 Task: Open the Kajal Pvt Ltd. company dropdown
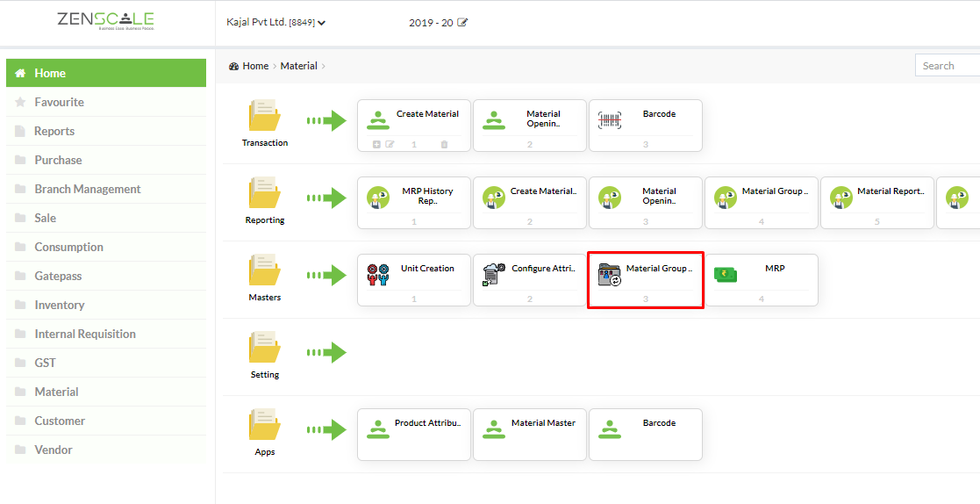click(x=276, y=23)
